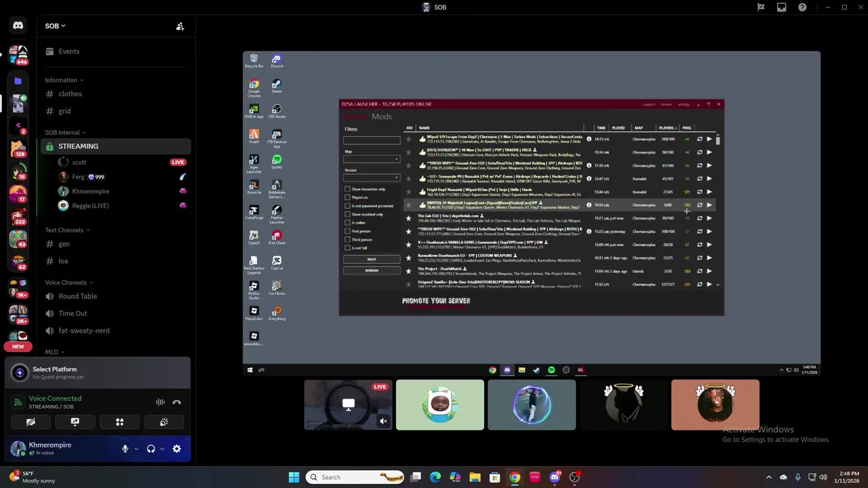
Task: Open the Discord help question mark icon
Action: coord(802,7)
